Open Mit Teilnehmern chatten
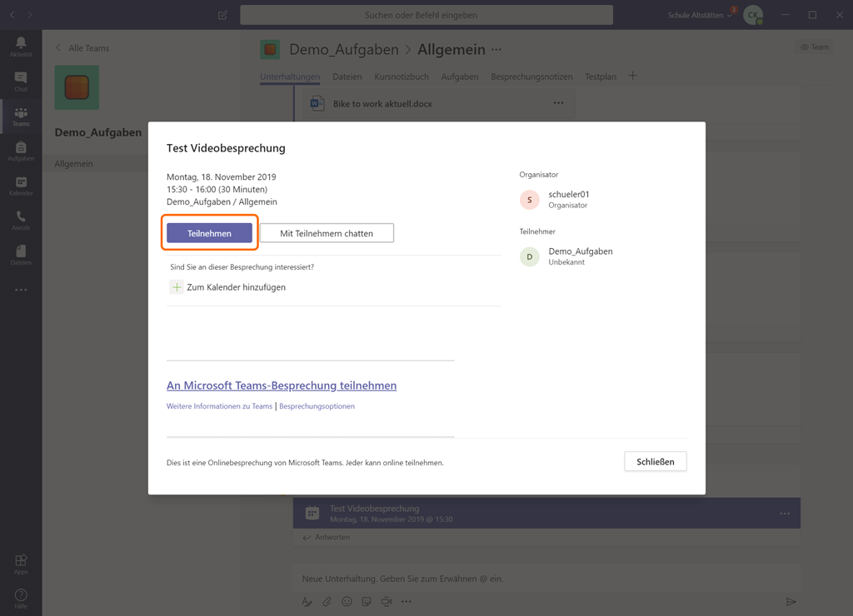 (327, 233)
